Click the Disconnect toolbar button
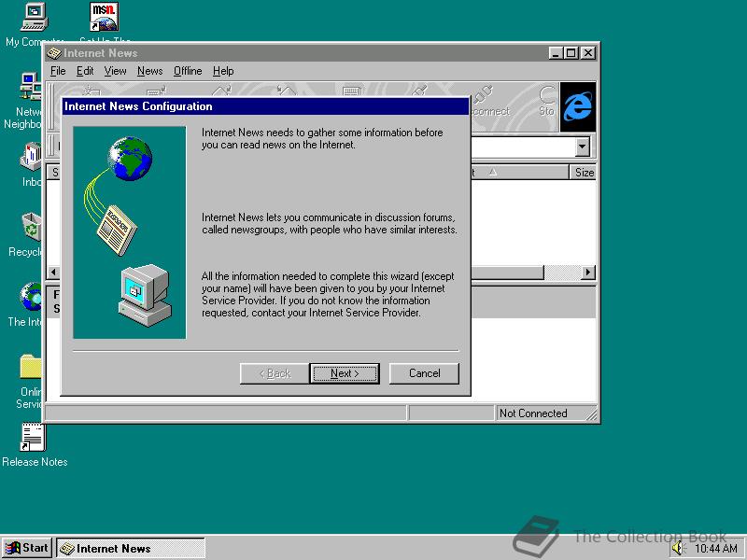 [x=489, y=103]
